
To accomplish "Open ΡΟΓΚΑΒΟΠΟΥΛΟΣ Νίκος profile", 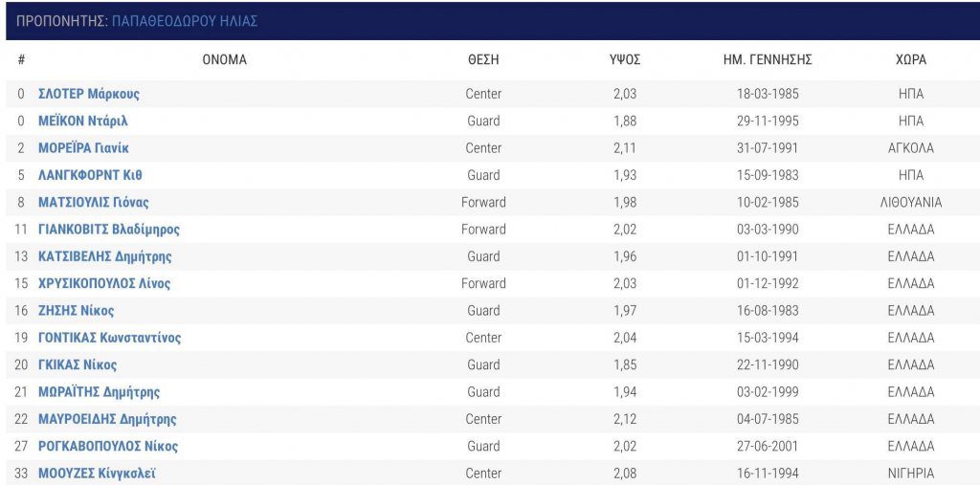I will click(x=108, y=446).
